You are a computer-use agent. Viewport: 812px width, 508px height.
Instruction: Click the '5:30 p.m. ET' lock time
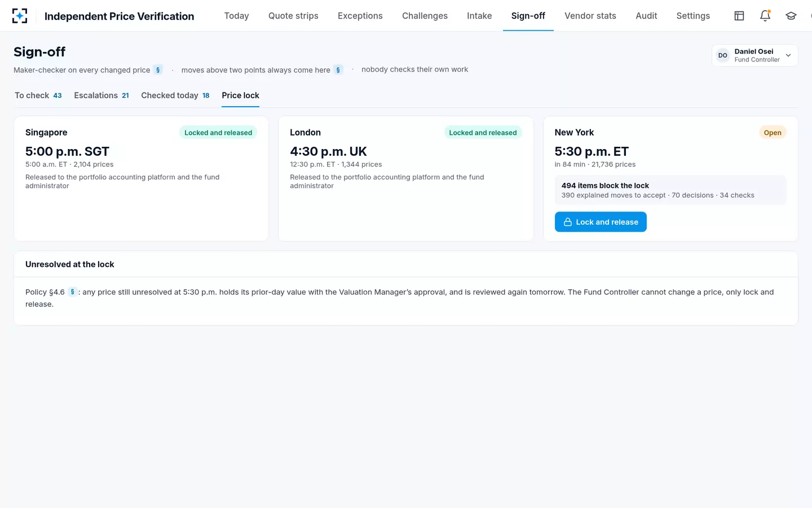coord(592,151)
